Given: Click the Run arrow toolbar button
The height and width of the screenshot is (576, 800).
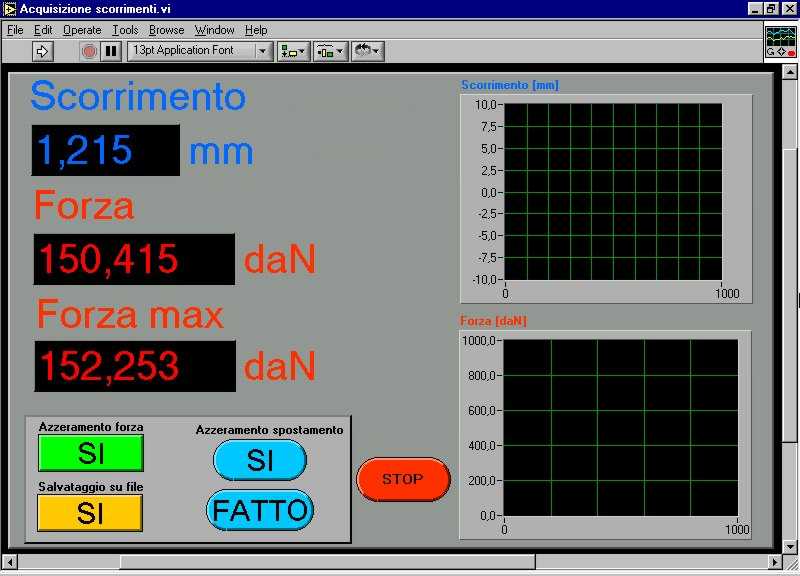Looking at the screenshot, I should pos(42,51).
